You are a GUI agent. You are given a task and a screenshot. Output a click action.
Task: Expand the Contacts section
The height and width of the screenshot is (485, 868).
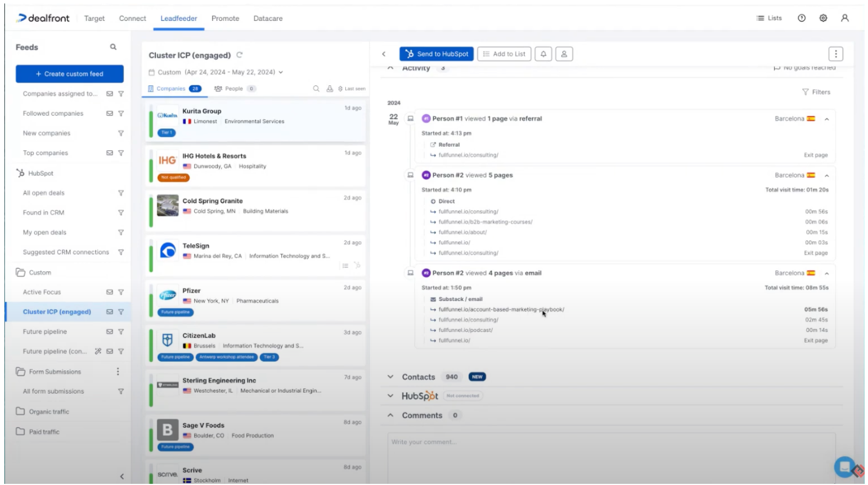coord(390,377)
